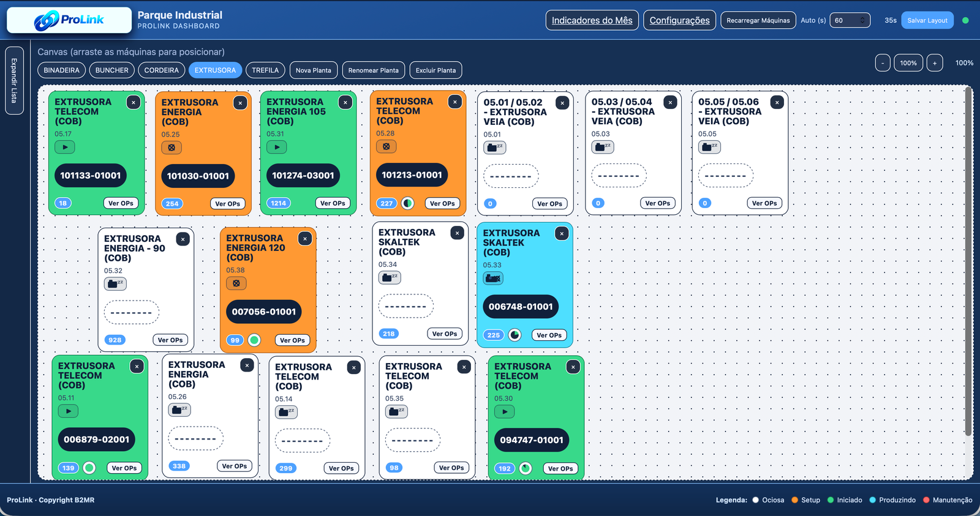This screenshot has width=980, height=516.
Task: Click progress pie on machine 05.28
Action: tap(408, 203)
